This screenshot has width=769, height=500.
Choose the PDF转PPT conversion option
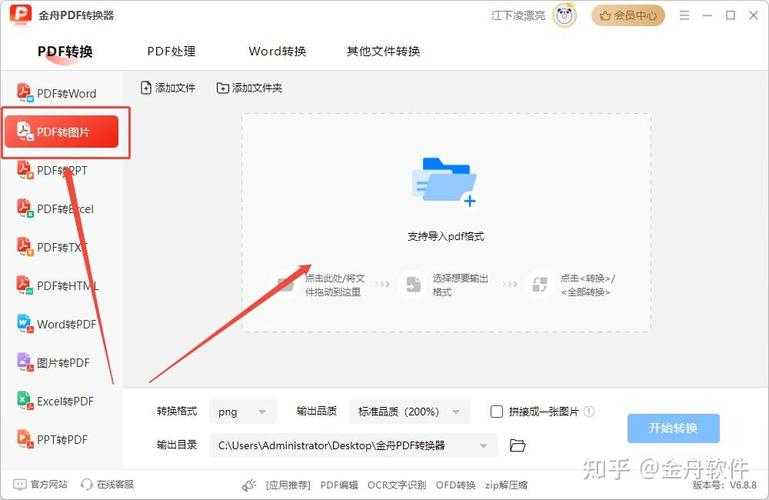point(60,171)
